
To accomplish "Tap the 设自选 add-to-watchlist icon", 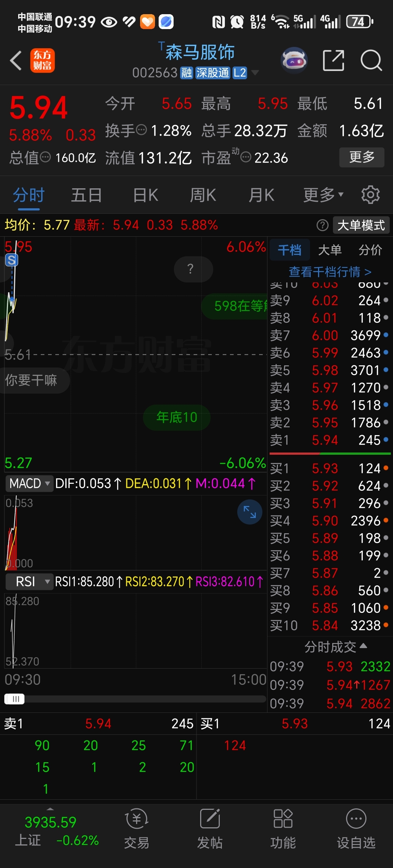I will pos(356,829).
